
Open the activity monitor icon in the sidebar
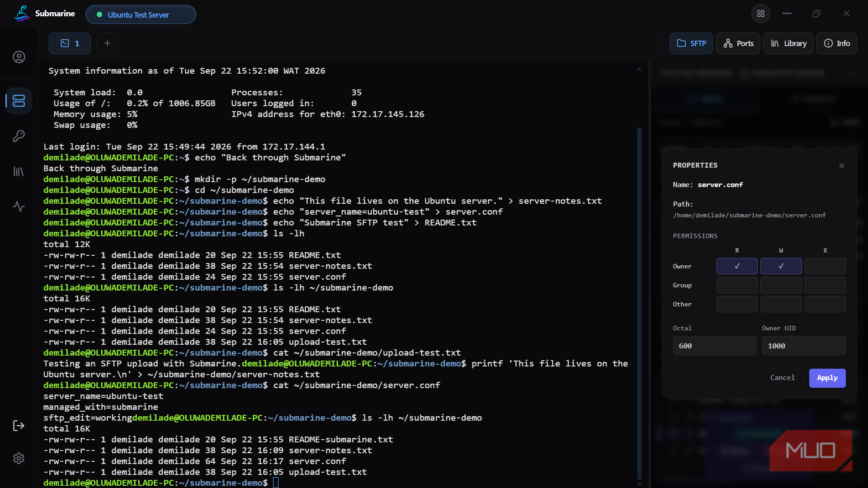pos(19,206)
